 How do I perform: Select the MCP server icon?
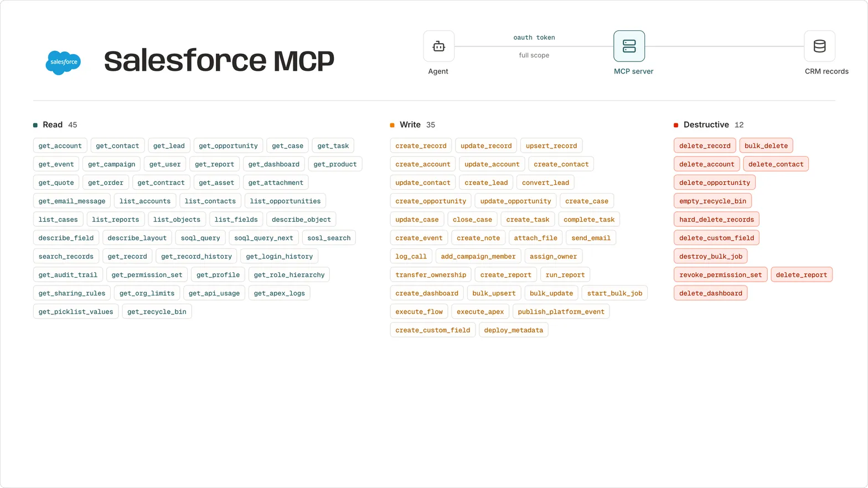tap(629, 46)
